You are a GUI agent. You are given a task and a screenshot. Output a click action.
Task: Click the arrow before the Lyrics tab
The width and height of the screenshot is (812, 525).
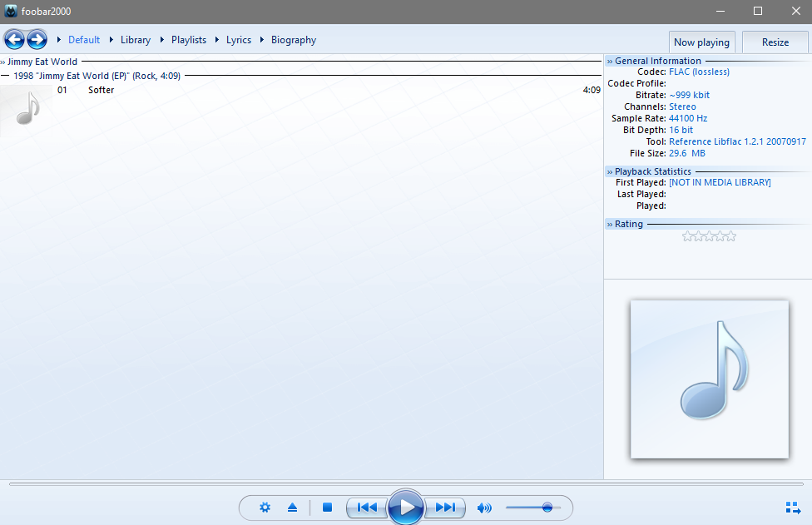217,39
